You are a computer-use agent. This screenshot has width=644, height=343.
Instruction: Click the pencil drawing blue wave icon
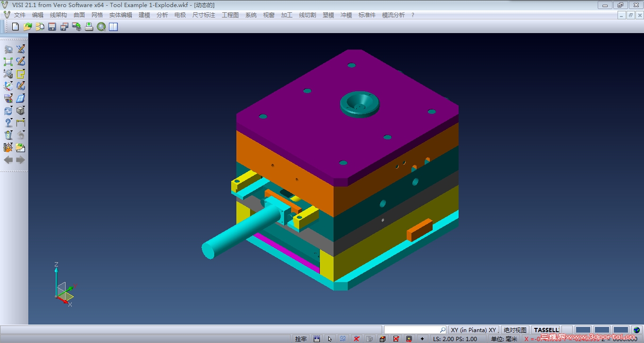click(21, 86)
